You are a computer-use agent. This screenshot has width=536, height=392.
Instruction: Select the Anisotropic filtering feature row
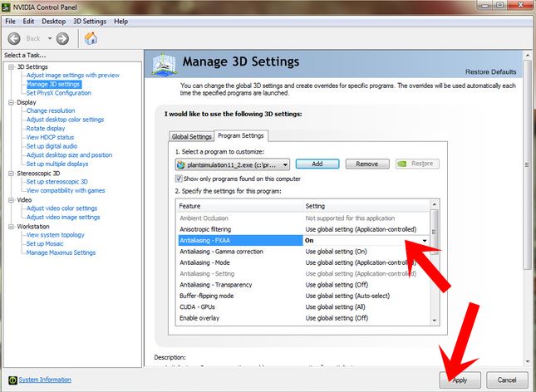tap(303, 229)
